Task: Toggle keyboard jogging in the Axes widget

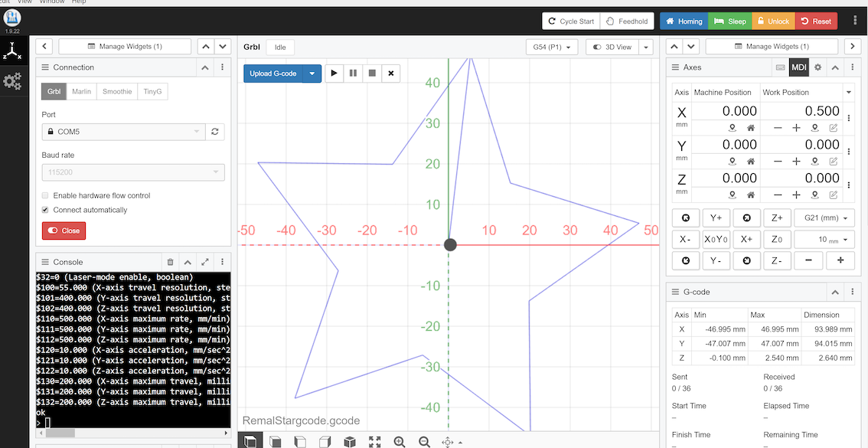Action: tap(781, 67)
